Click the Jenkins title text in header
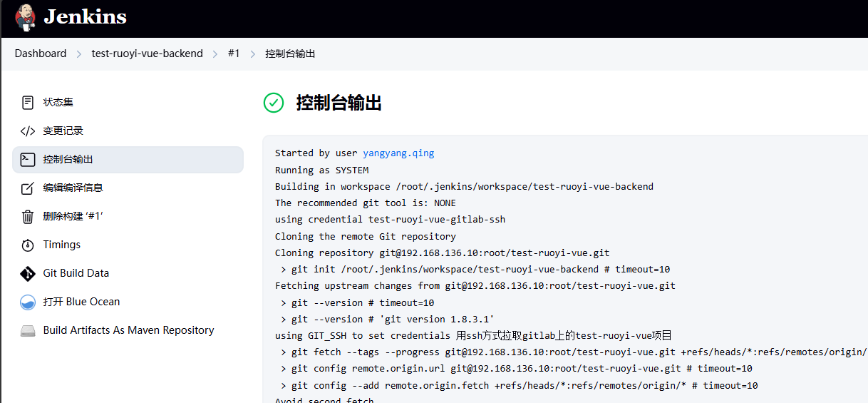The height and width of the screenshot is (403, 868). pyautogui.click(x=85, y=17)
